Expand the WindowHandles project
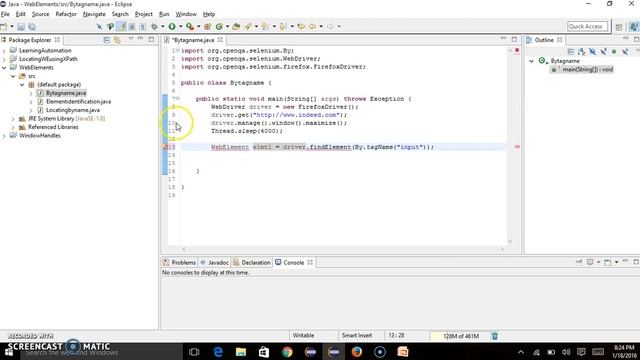This screenshot has height=360, width=640. (4, 136)
